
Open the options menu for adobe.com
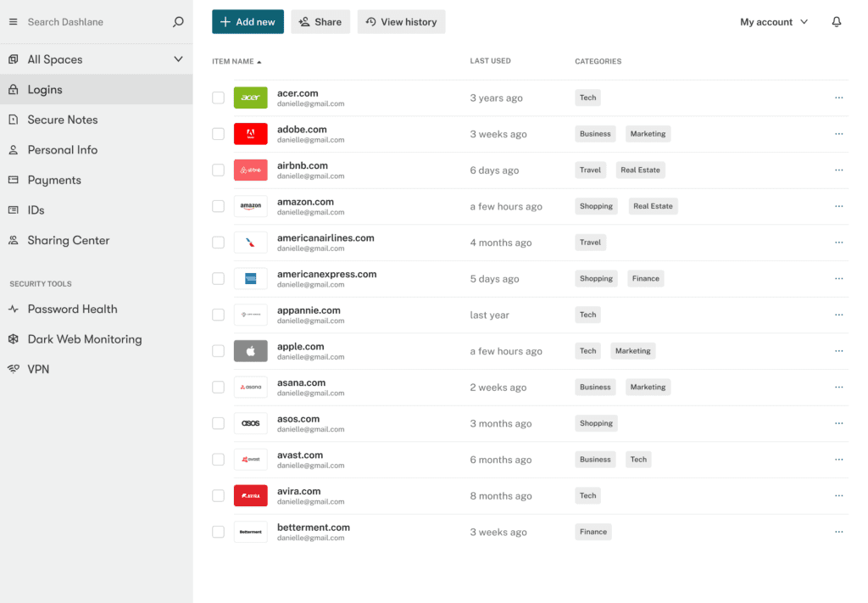[838, 133]
